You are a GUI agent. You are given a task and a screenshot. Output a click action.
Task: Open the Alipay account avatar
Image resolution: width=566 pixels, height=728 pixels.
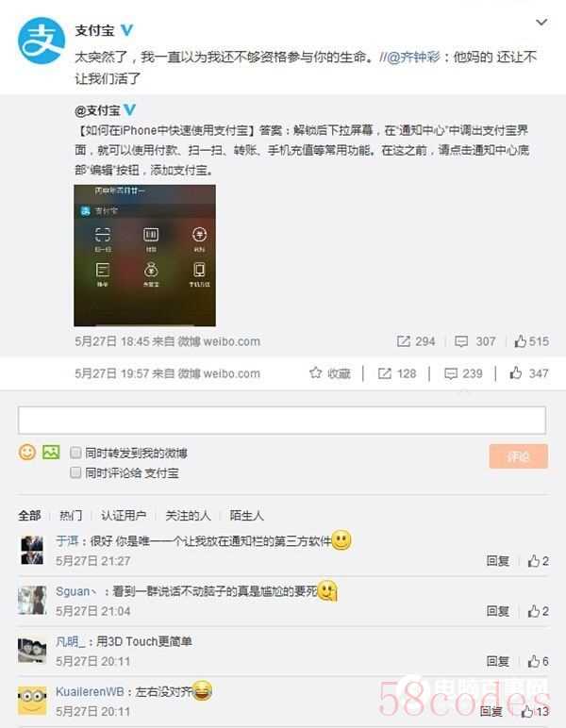point(42,41)
